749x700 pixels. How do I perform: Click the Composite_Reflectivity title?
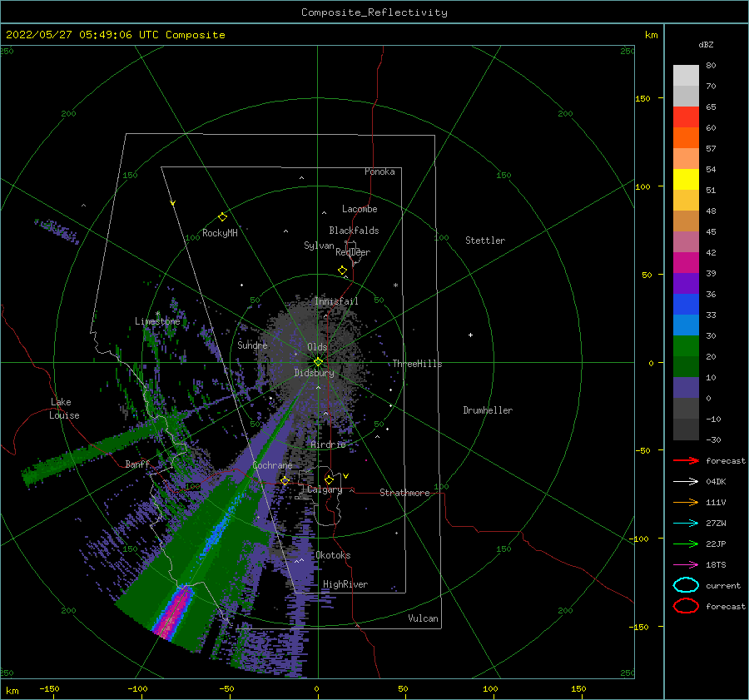(374, 12)
